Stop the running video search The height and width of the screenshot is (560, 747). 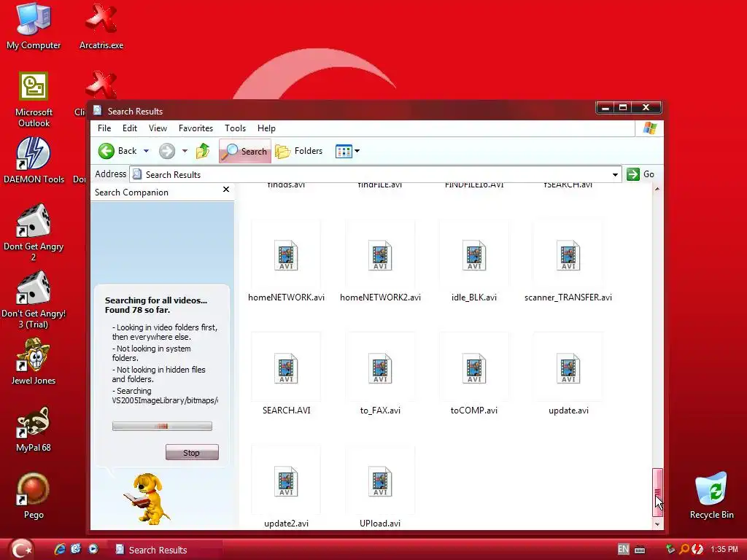192,452
